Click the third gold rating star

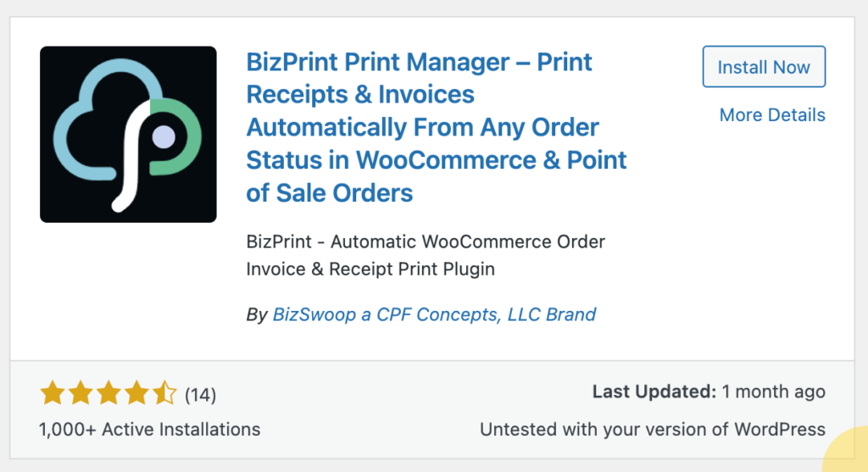click(x=108, y=393)
